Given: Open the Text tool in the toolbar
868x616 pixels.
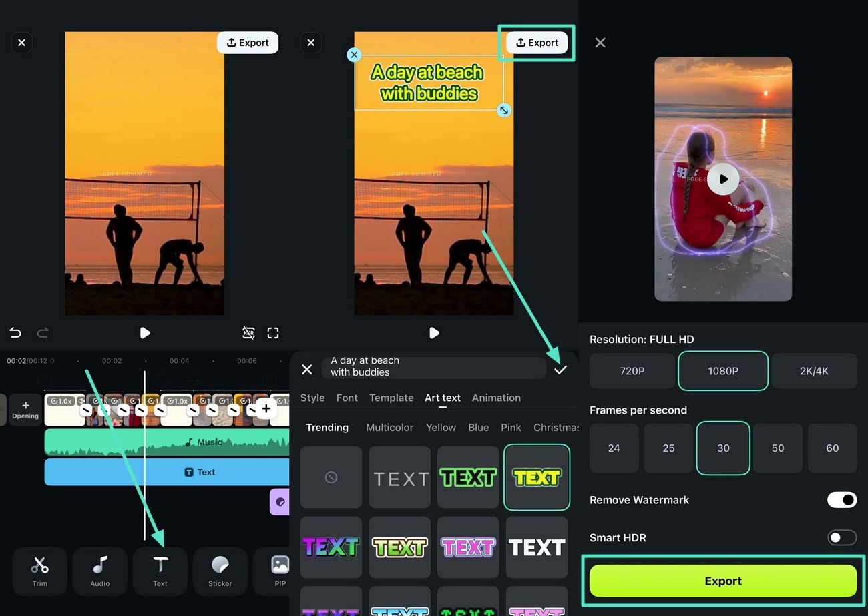Looking at the screenshot, I should pos(160,571).
